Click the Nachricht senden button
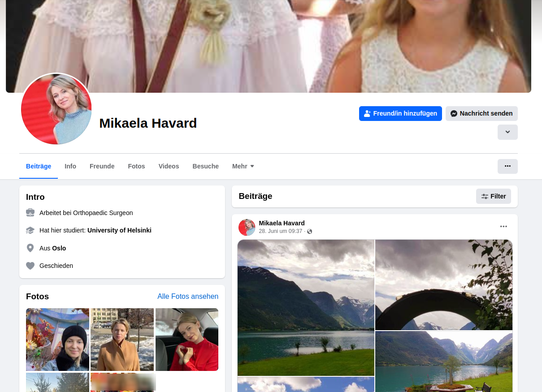The image size is (542, 392). 481,113
